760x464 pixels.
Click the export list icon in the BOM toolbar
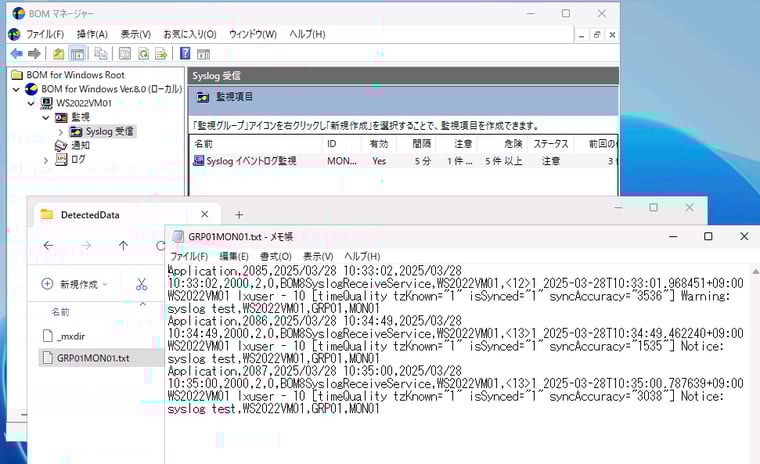click(x=161, y=53)
